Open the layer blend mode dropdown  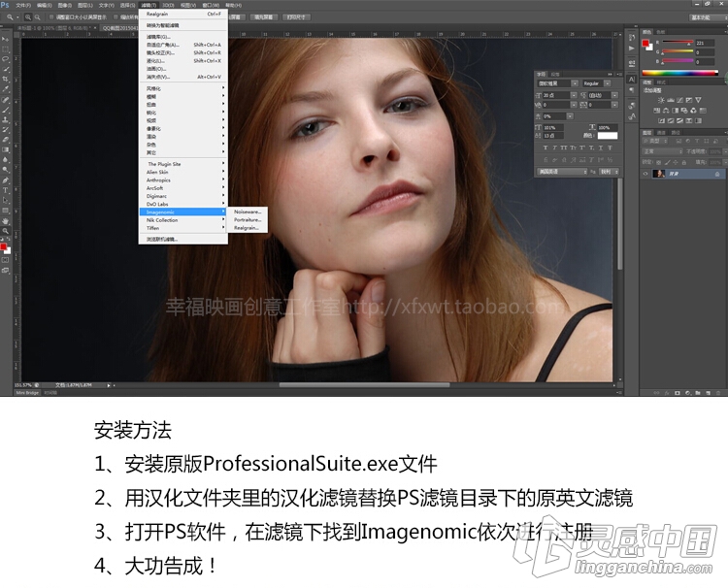click(x=663, y=151)
